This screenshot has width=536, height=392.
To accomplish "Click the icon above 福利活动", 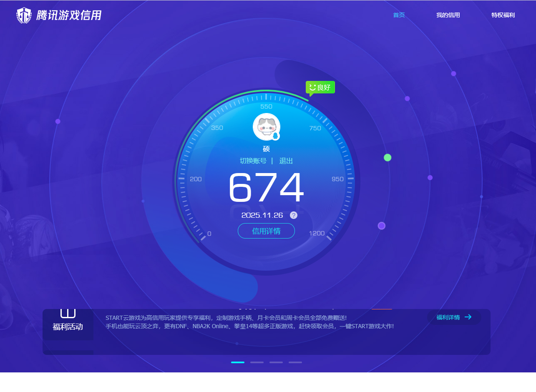I will point(68,313).
